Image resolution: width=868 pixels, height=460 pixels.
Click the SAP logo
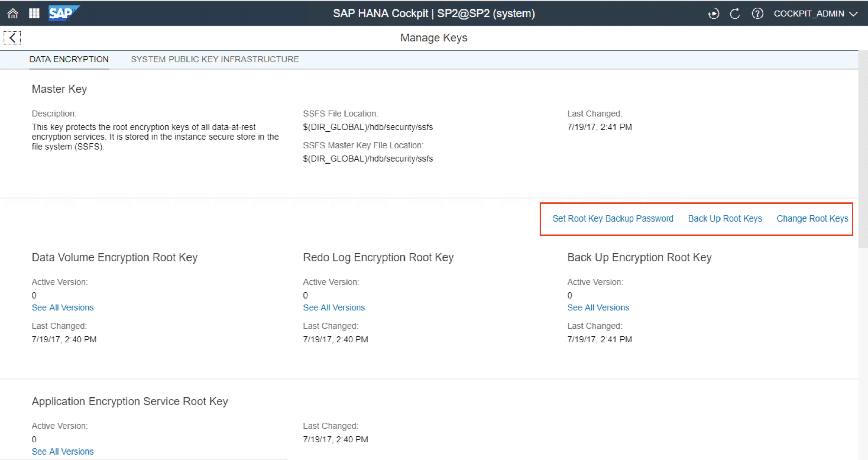coord(63,14)
